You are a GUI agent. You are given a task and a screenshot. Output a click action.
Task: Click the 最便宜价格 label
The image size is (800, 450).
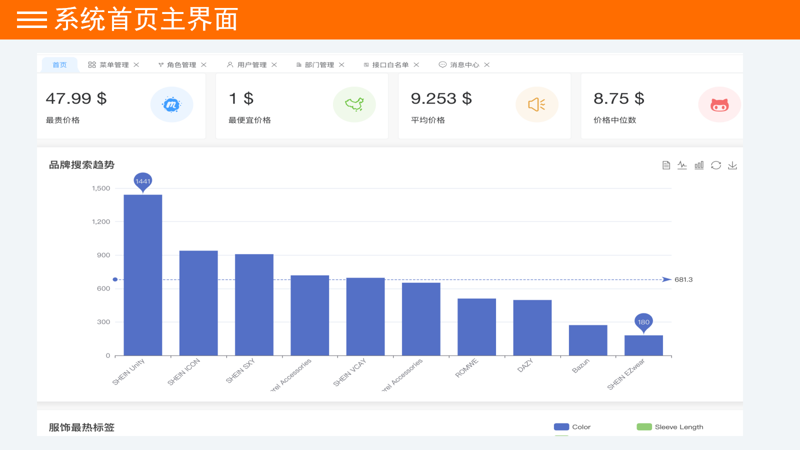pos(249,120)
